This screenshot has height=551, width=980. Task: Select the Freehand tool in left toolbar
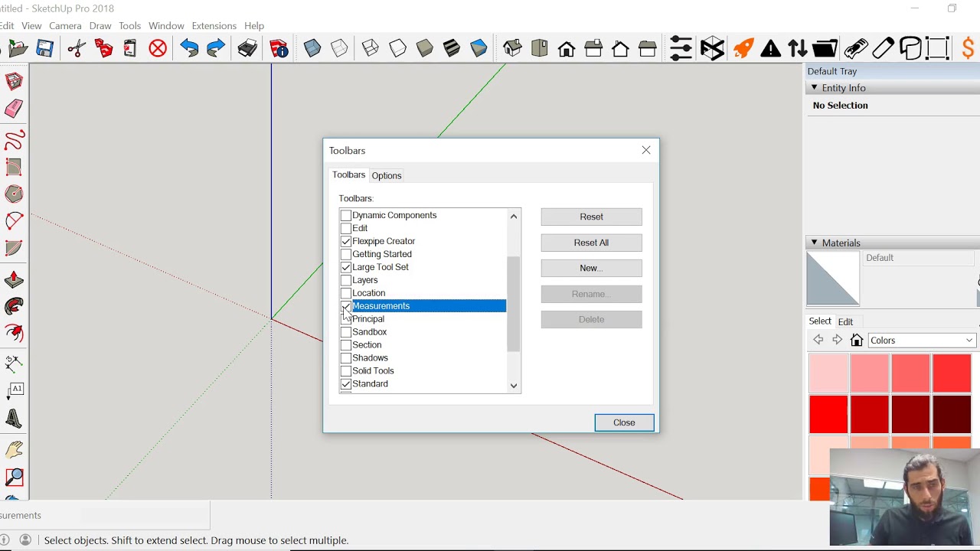(14, 140)
